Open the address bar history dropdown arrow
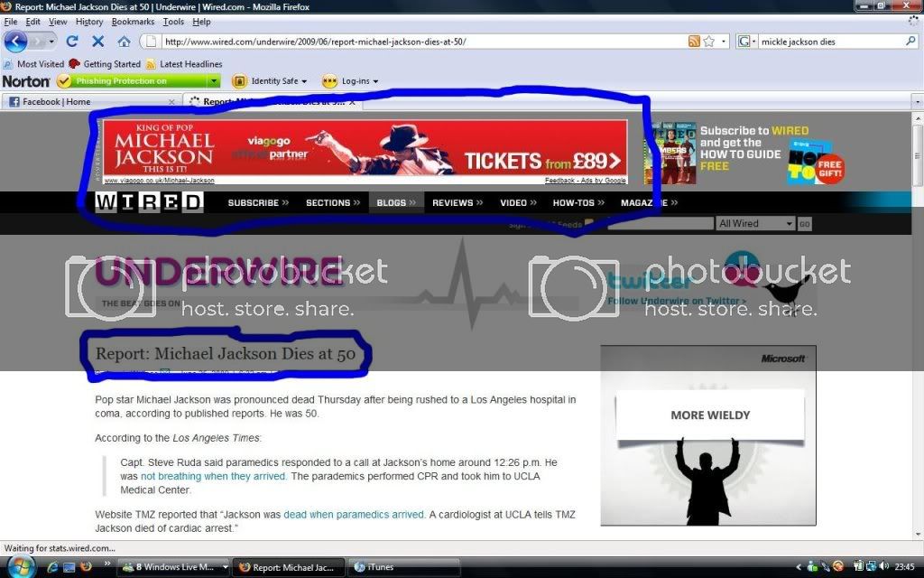 click(x=724, y=42)
